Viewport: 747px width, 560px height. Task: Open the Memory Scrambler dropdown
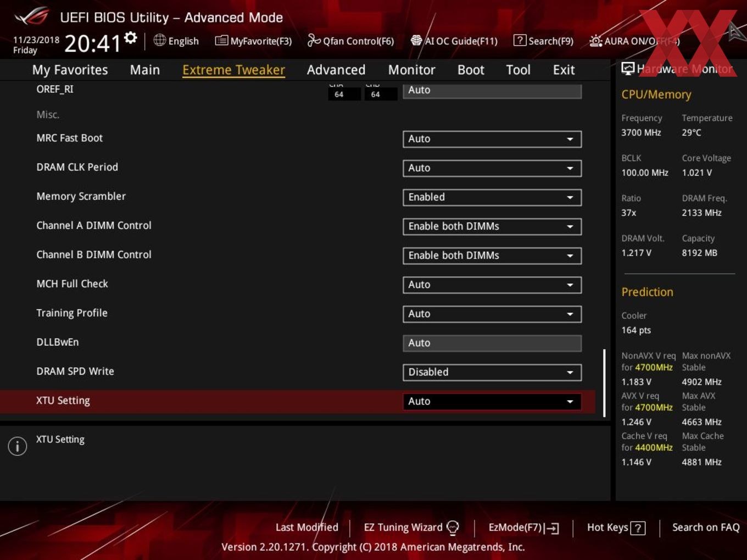(492, 197)
